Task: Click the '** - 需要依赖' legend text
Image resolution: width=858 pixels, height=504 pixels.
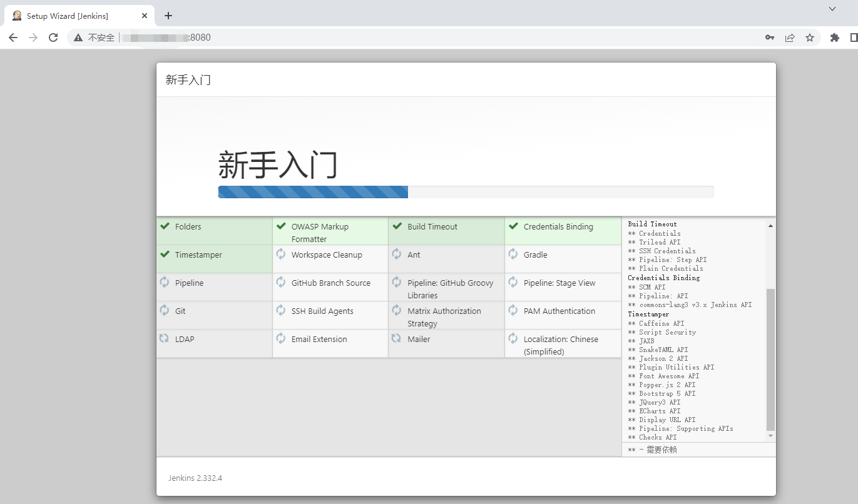Action: [x=652, y=450]
